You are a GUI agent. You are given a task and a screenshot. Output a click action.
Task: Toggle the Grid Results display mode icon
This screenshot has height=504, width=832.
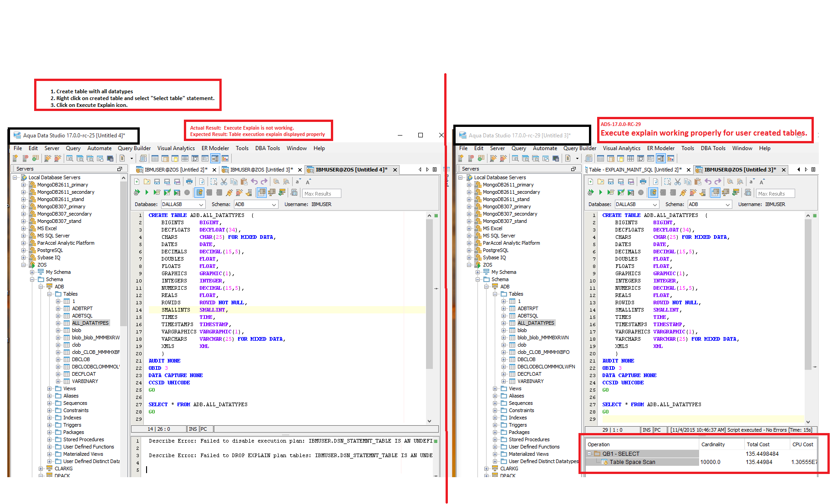tap(262, 192)
